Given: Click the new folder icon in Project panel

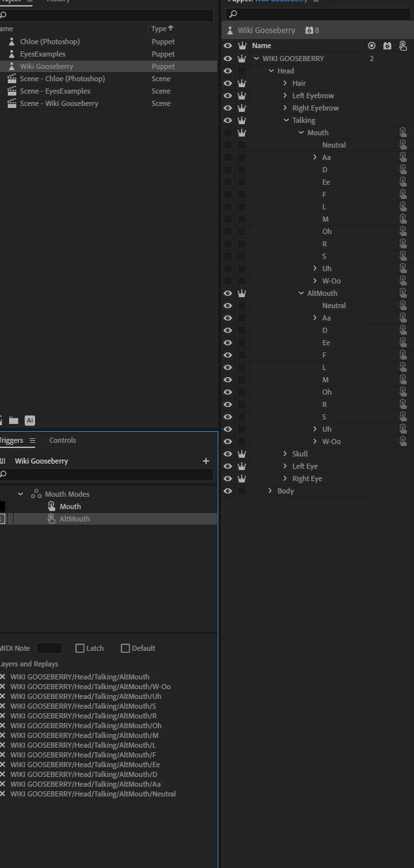Looking at the screenshot, I should coord(14,421).
